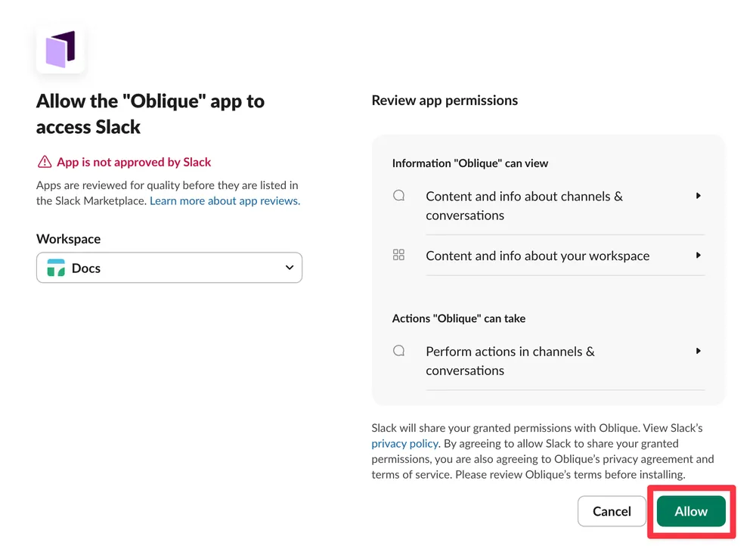Screen dimensions: 756x549
Task: Click the workspace grid permission icon
Action: (398, 255)
